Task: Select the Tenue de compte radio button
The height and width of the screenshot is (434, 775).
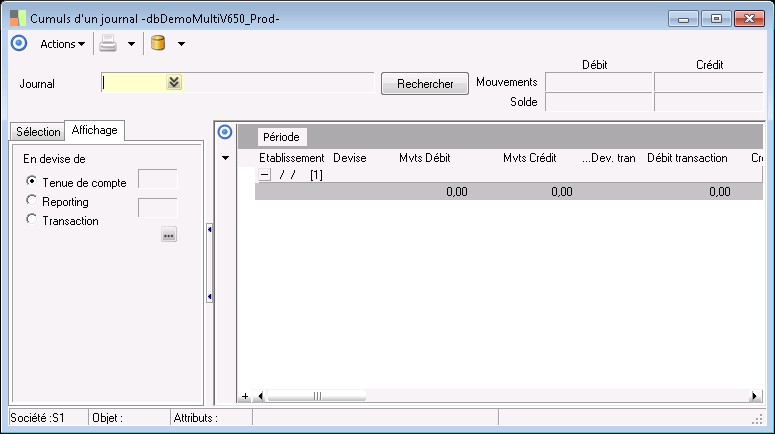Action: 31,181
